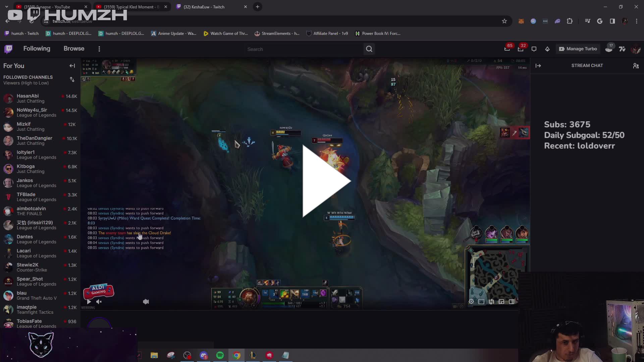Open the Google G toolbar icon

coord(600,21)
